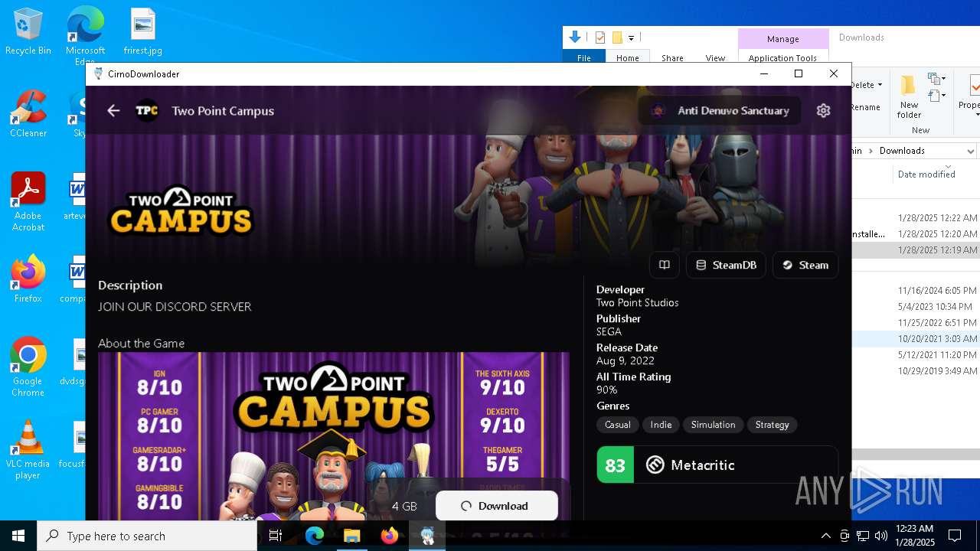Go back using the arrow in CirnoDownloader
Viewport: 980px width, 551px height.
[113, 111]
